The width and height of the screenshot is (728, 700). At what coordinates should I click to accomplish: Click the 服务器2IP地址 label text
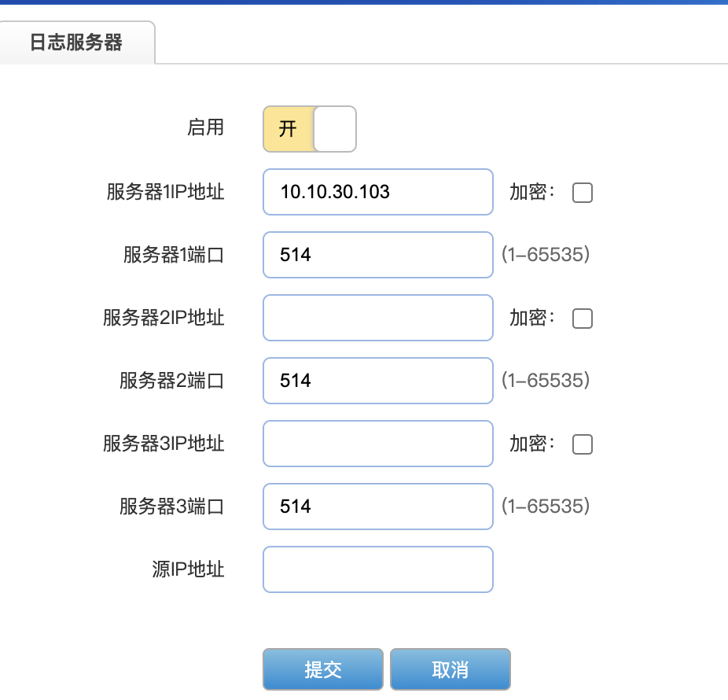click(x=164, y=318)
